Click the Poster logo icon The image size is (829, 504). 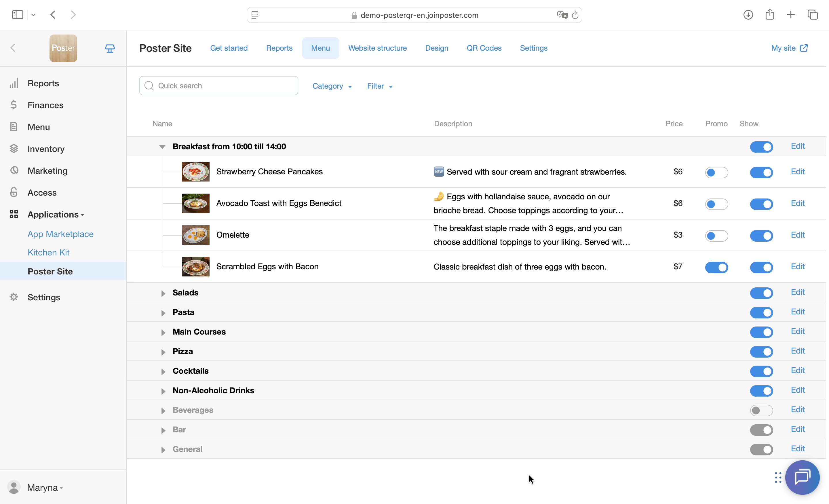(63, 48)
